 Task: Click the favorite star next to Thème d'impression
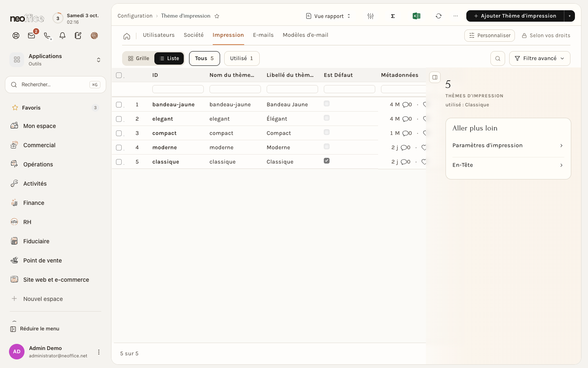217,16
